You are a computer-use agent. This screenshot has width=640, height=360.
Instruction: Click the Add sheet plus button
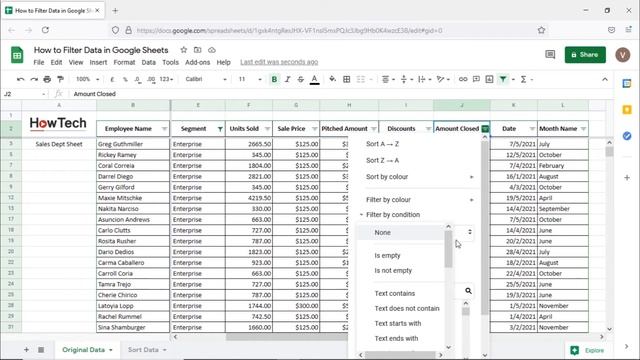(26, 350)
